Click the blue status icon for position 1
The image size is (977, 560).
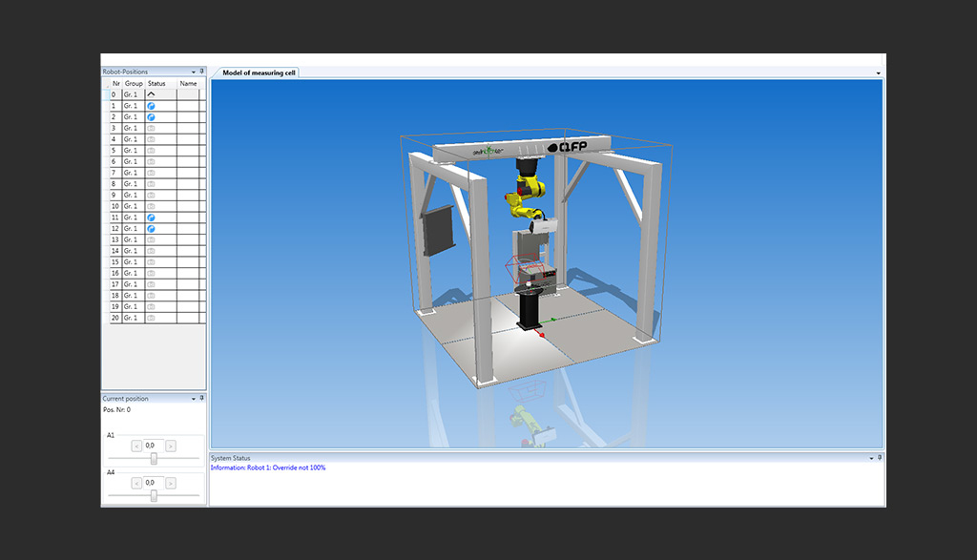[151, 106]
